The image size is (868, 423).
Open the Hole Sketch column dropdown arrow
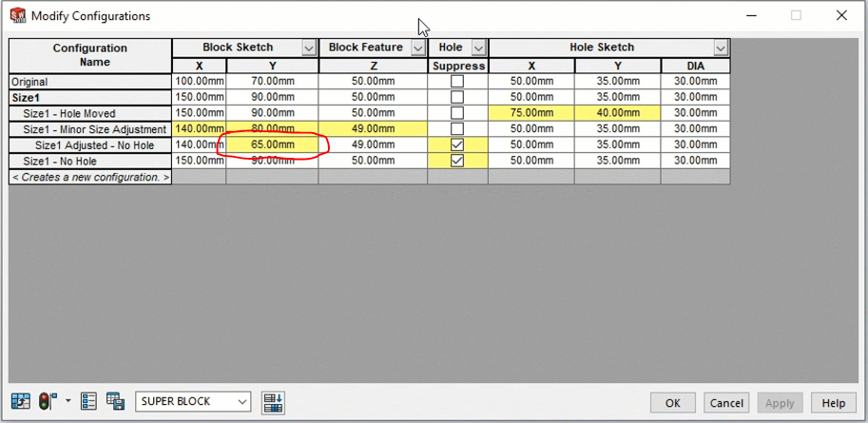(x=721, y=48)
